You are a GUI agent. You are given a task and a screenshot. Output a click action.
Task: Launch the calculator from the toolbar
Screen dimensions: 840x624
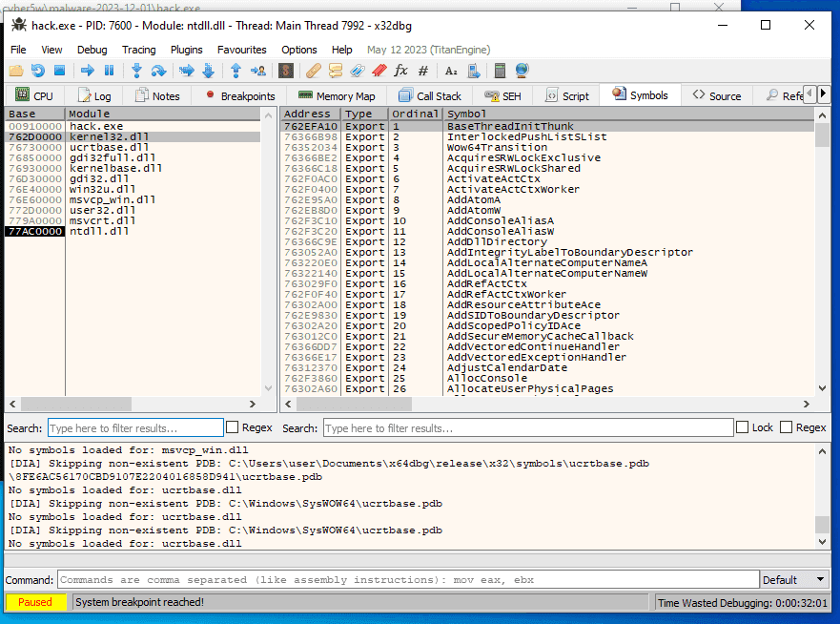click(x=499, y=71)
